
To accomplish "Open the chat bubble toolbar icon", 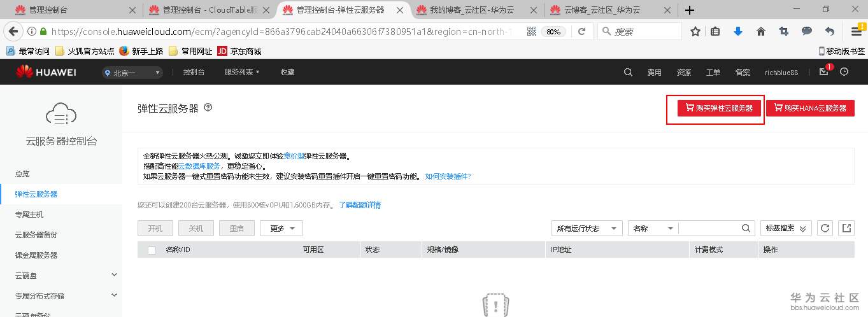I will pos(806,31).
